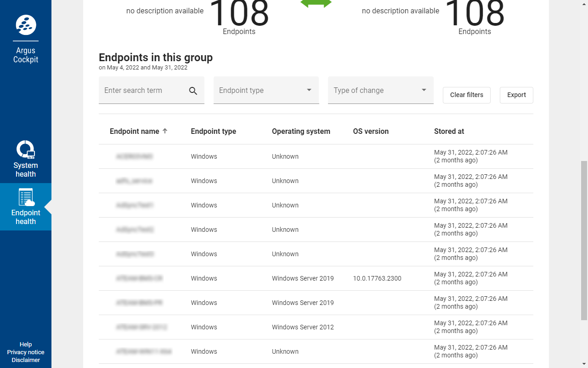The height and width of the screenshot is (368, 588).
Task: Open the Privacy notice link
Action: click(26, 352)
